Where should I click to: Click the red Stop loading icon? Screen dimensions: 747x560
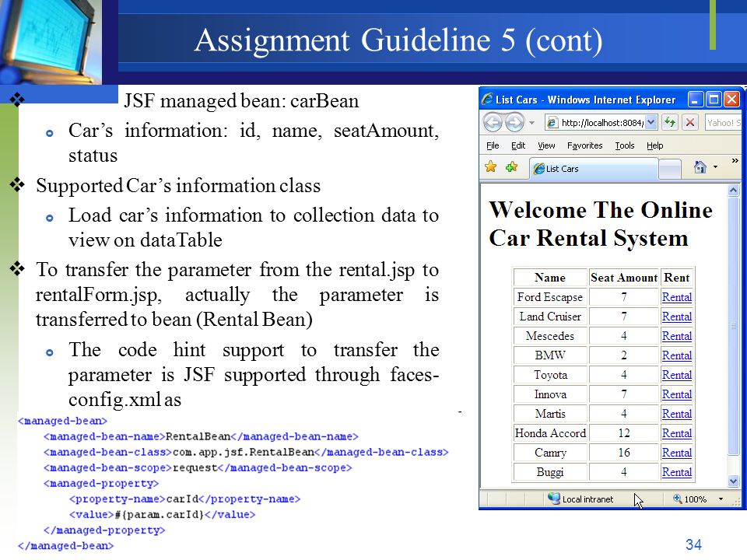pos(690,122)
